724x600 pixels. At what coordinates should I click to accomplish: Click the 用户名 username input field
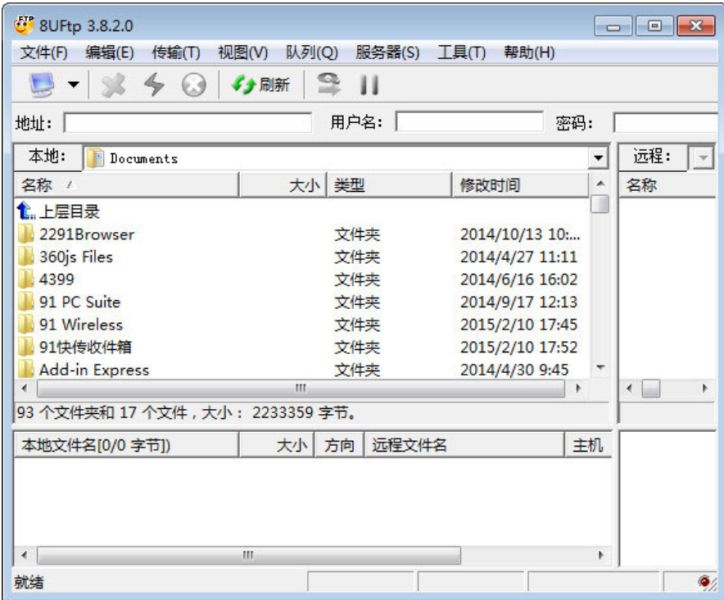(x=470, y=122)
